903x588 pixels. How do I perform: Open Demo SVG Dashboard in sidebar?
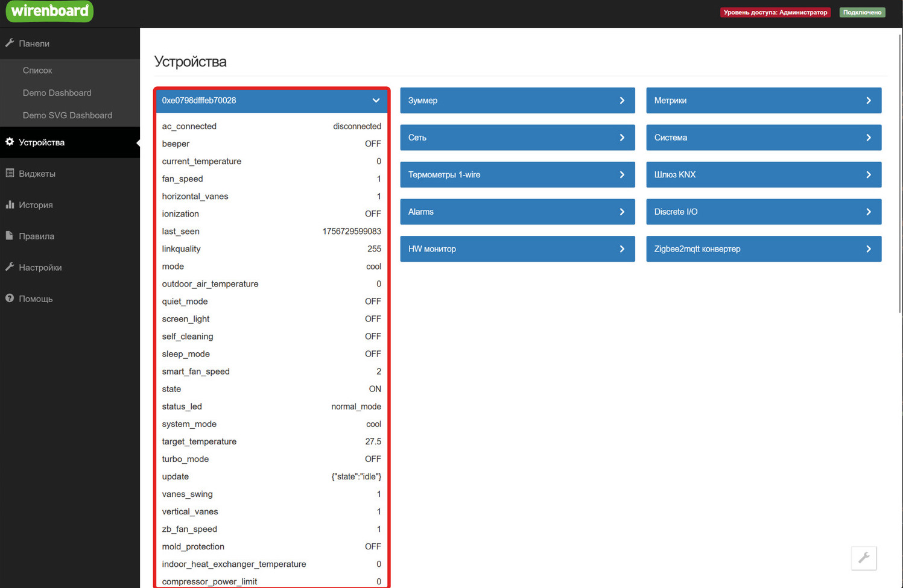(x=67, y=115)
